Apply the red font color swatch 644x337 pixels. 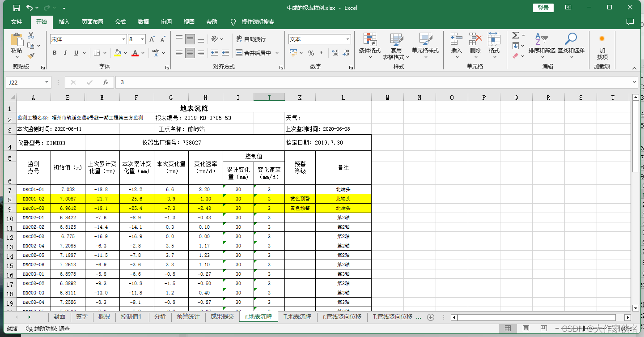(136, 53)
